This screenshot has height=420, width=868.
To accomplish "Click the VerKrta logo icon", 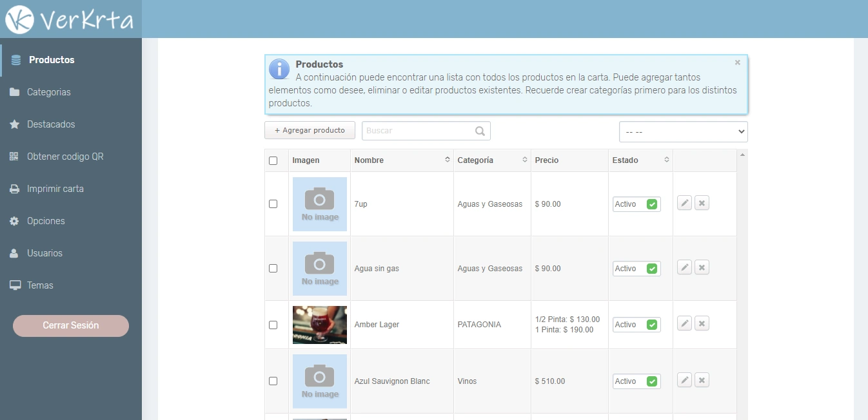I will pos(19,19).
